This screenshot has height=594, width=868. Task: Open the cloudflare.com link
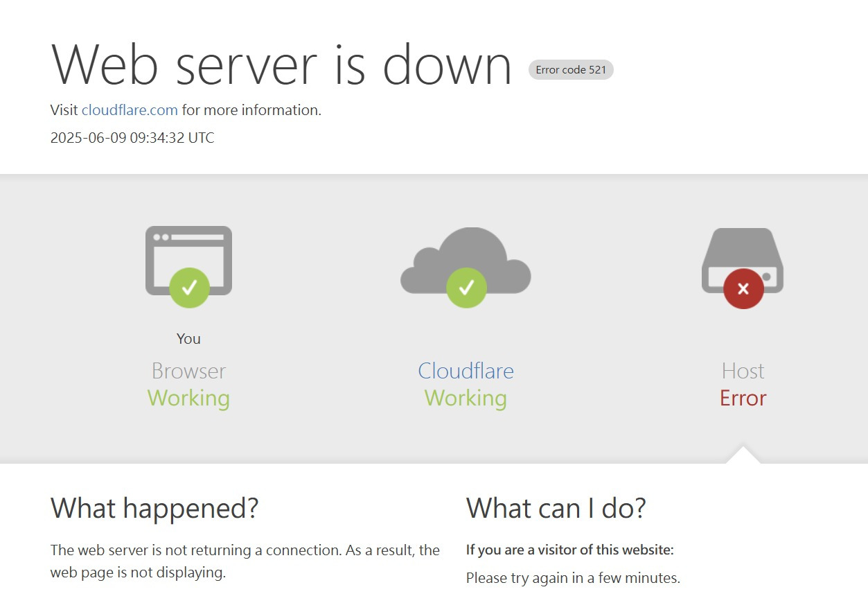129,110
